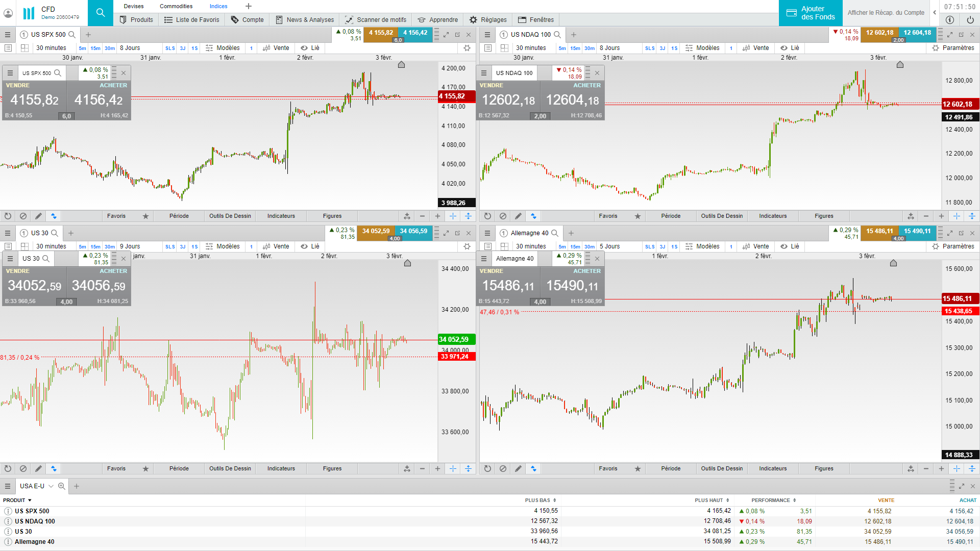The image size is (980, 551).
Task: Click ACHETER price 12604,18 on NDAQ ticket
Action: 573,101
